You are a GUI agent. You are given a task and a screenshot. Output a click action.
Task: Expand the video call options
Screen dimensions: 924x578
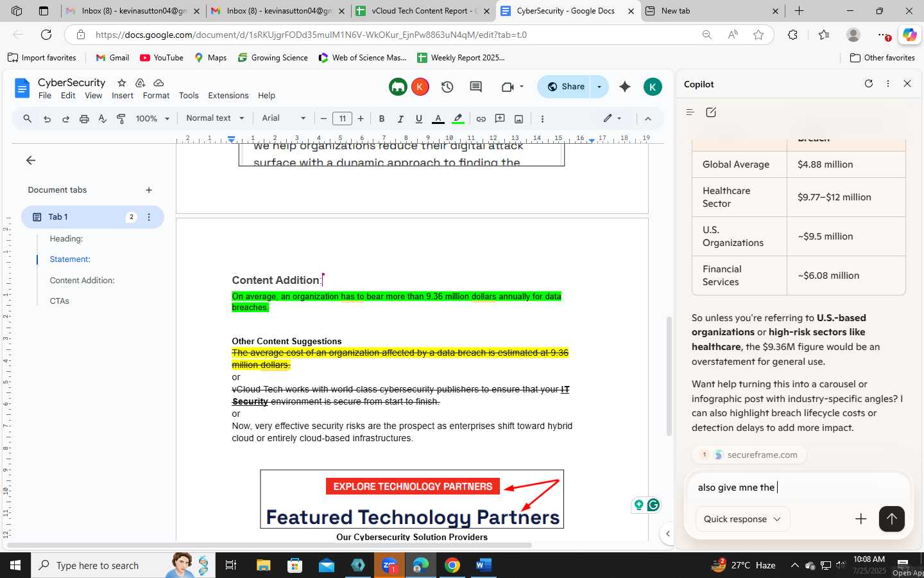pos(522,87)
